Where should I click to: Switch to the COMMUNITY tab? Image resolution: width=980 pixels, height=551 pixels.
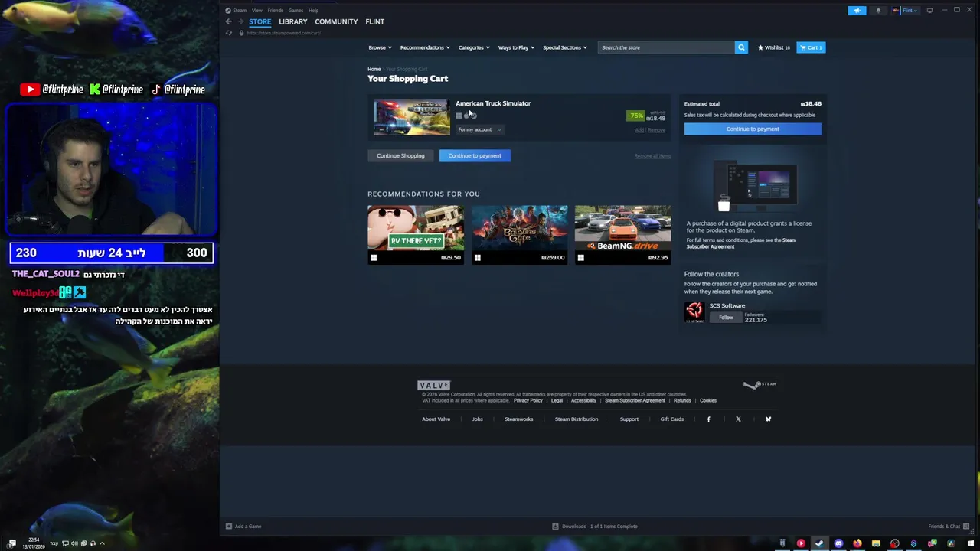pyautogui.click(x=336, y=21)
